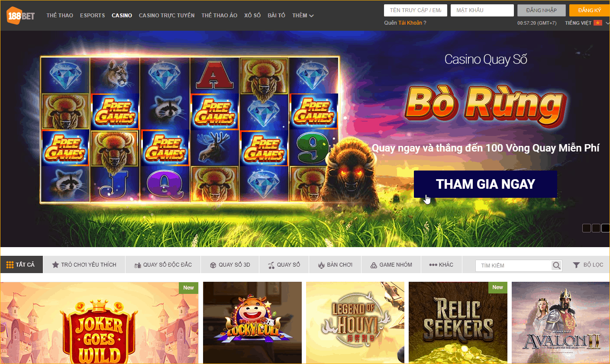Screen dimensions: 610x364
Task: Click the Vietnam flag icon
Action: click(x=598, y=23)
